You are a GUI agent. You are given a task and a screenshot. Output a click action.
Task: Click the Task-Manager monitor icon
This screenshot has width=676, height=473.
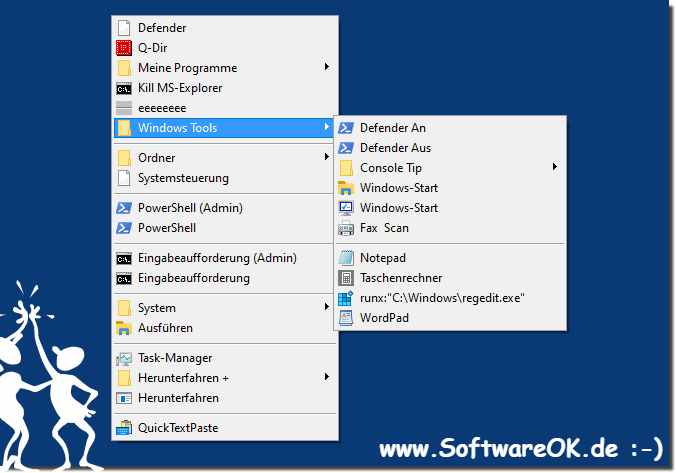(124, 358)
